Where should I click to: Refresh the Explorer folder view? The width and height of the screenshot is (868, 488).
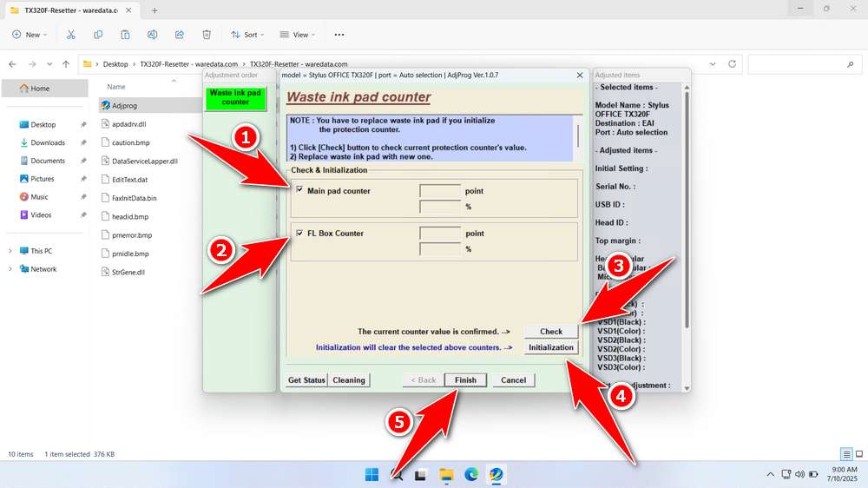(732, 64)
